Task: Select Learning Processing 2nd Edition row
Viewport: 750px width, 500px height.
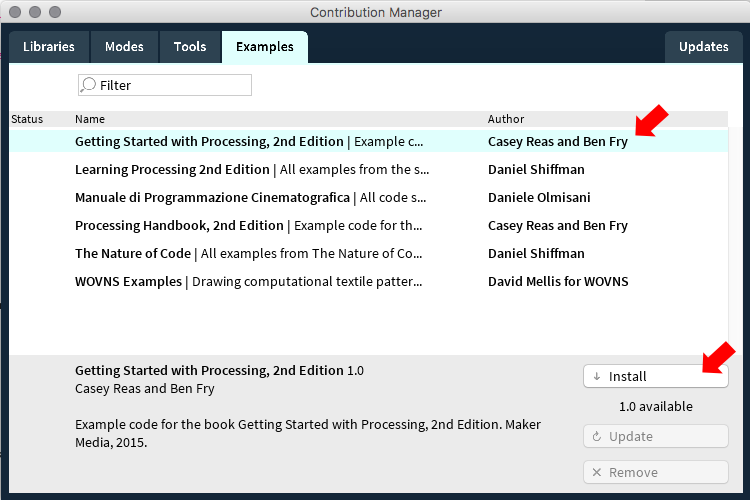Action: pos(369,169)
